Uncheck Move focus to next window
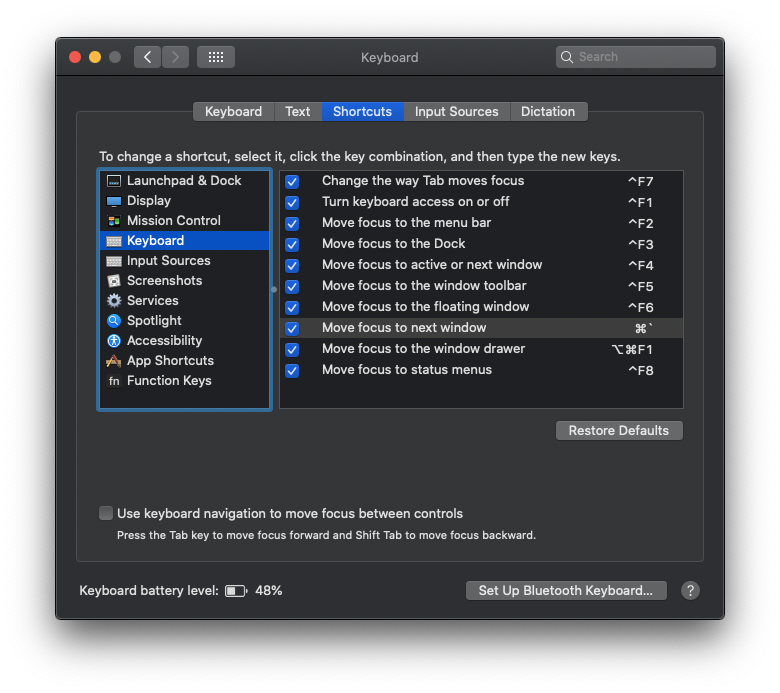 click(x=292, y=328)
